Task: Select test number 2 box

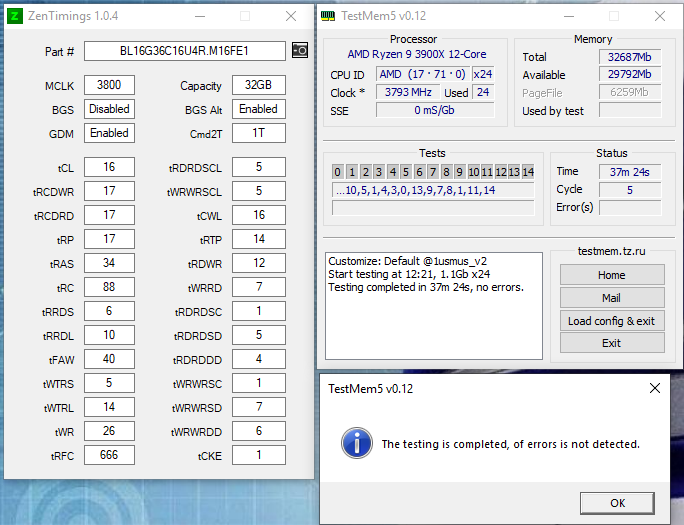Action: click(x=366, y=172)
